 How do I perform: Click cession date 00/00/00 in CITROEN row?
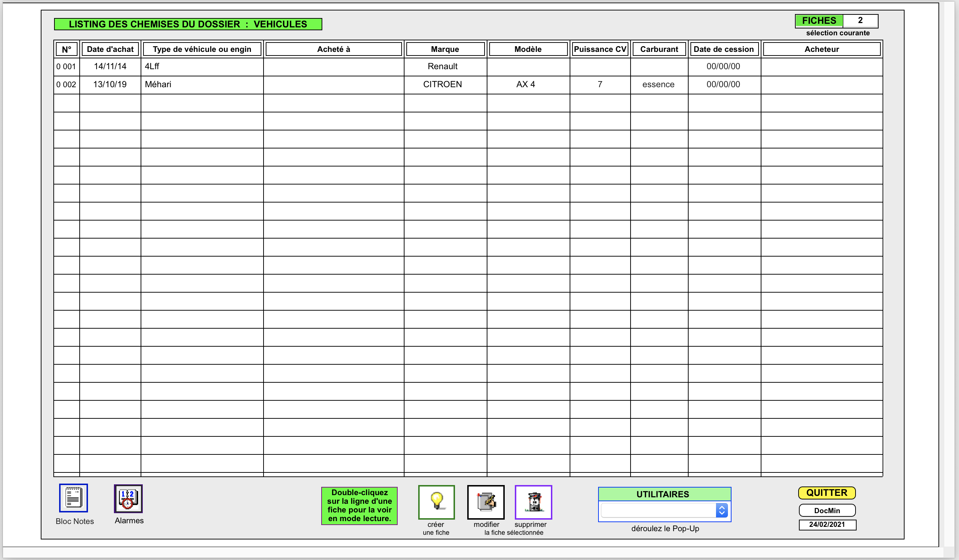click(724, 84)
